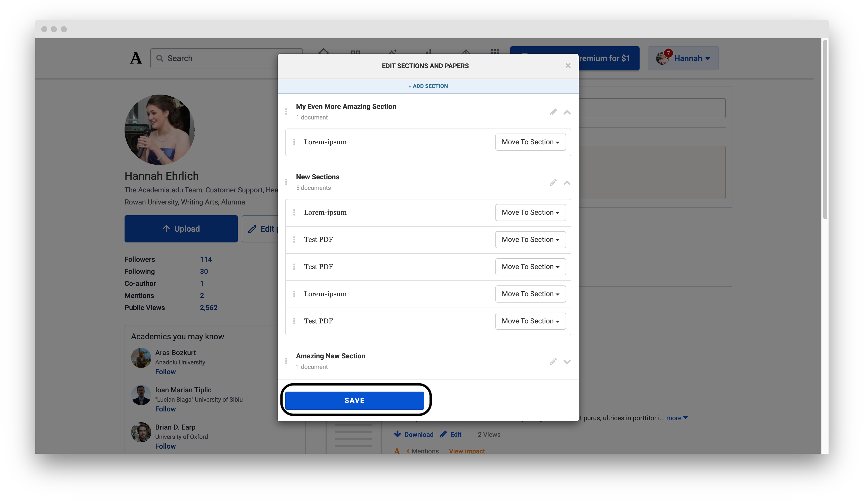
Task: Click the 4 Mentions text
Action: (422, 451)
